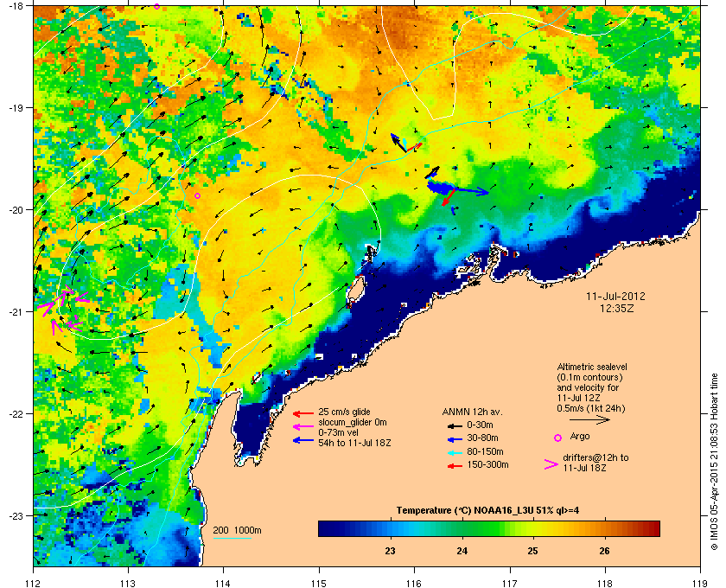Click the magenta slocum_glider arrow in legend
This screenshot has height=588, width=726.
(x=303, y=427)
